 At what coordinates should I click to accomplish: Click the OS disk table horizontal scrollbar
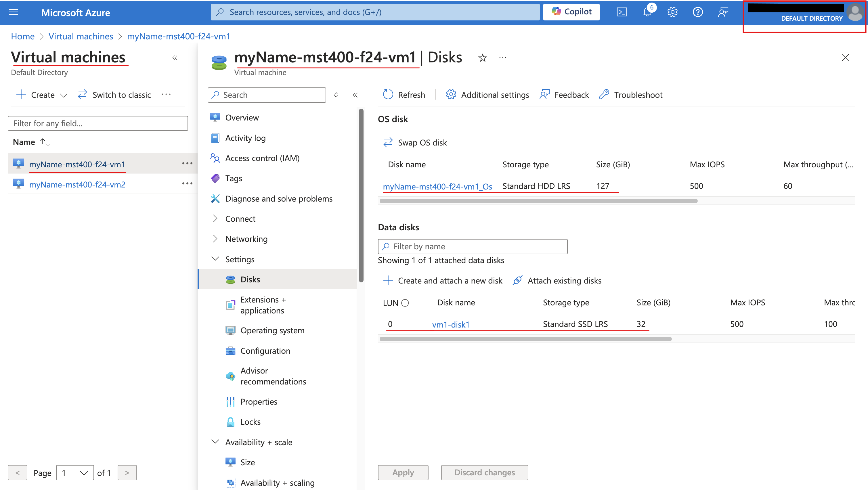click(x=538, y=201)
